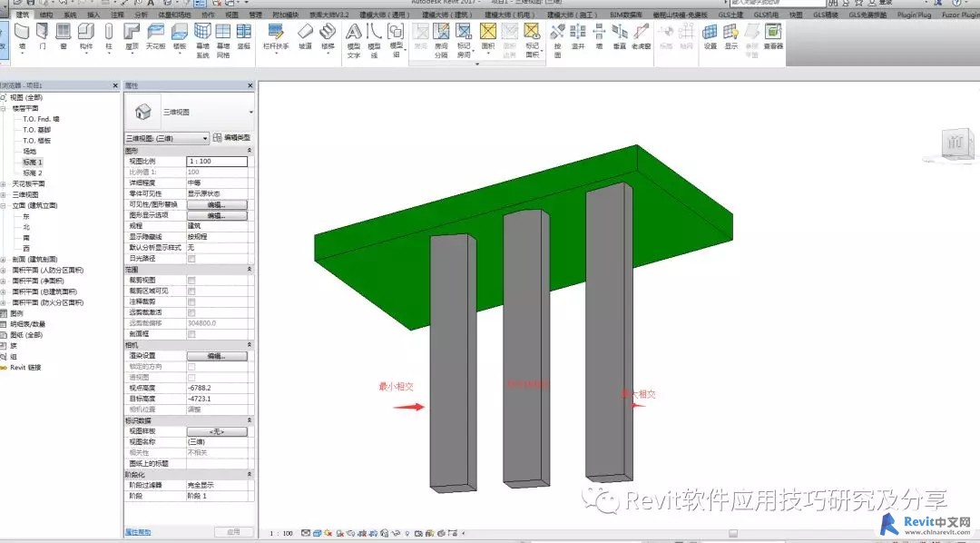Select the Shaft (竖井) opening tool
This screenshot has height=543, width=980.
click(578, 35)
